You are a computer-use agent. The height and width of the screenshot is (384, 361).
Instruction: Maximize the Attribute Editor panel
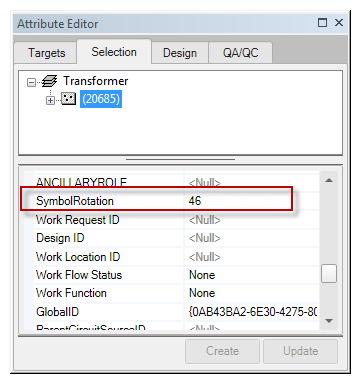pos(322,23)
